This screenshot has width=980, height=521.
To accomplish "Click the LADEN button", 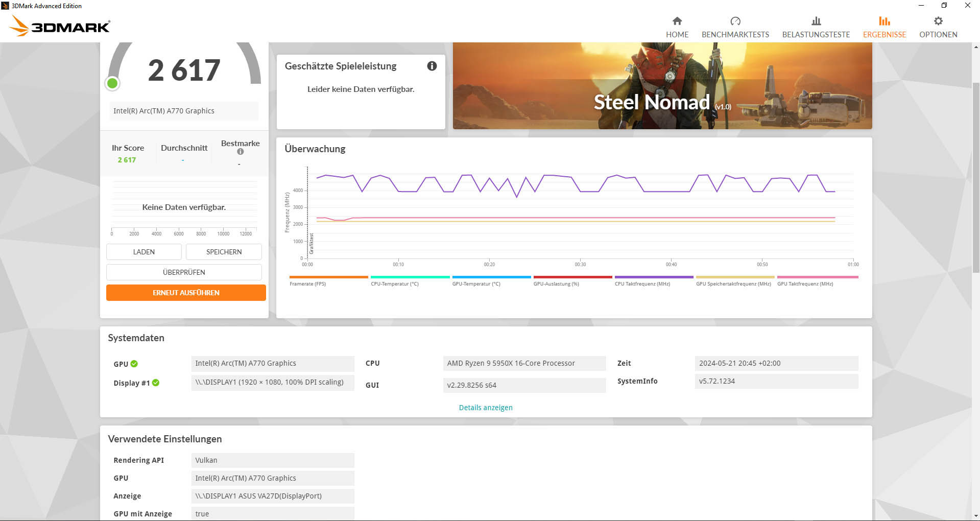I will 144,252.
